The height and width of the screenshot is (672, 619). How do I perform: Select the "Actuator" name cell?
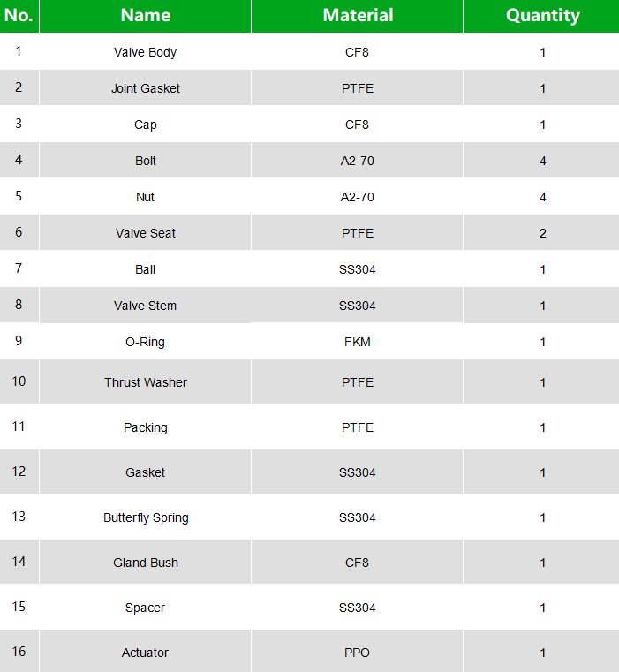tap(145, 653)
